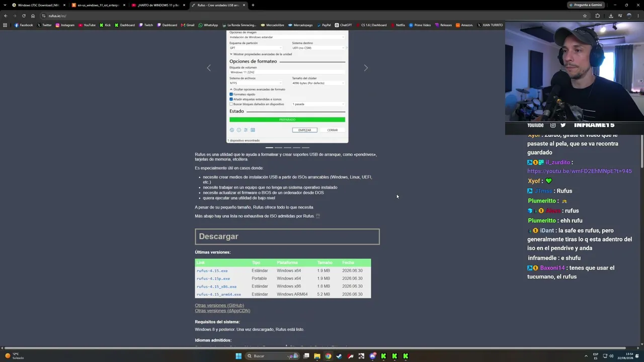Open the Netflix bookmark
This screenshot has width=644, height=362.
[398, 25]
